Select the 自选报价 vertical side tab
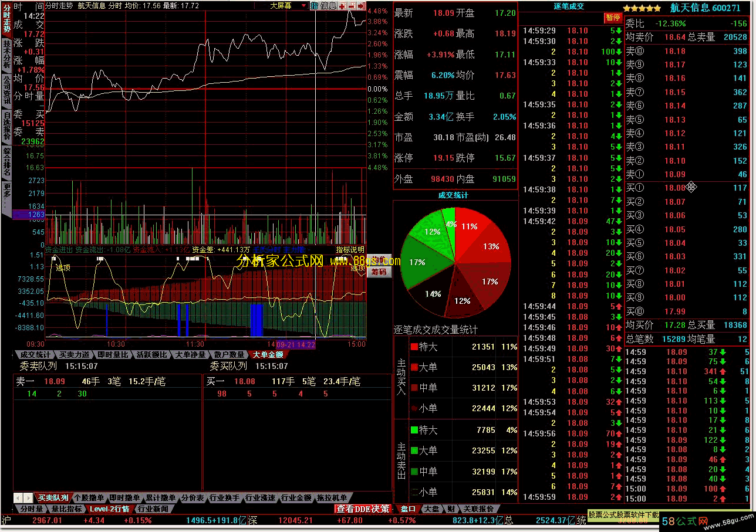Image resolution: width=756 pixels, height=532 pixels. coord(6,126)
